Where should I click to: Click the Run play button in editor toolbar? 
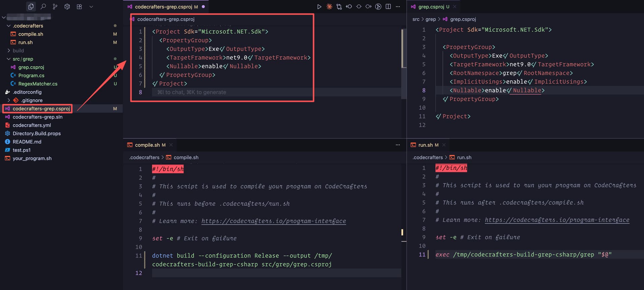tap(319, 7)
